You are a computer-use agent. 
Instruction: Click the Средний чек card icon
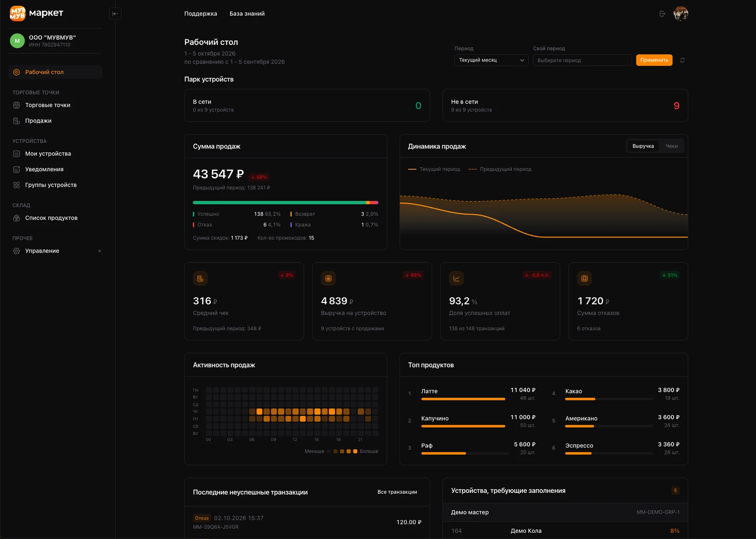(200, 278)
